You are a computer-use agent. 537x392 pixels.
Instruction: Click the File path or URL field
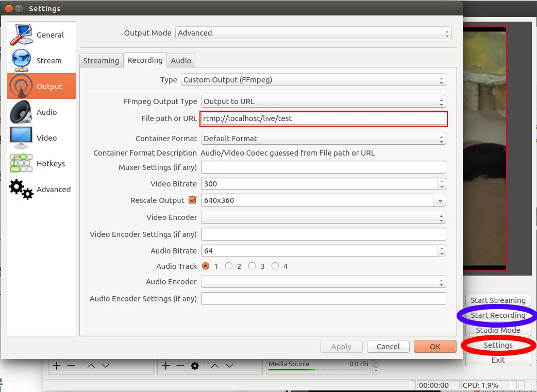point(323,118)
